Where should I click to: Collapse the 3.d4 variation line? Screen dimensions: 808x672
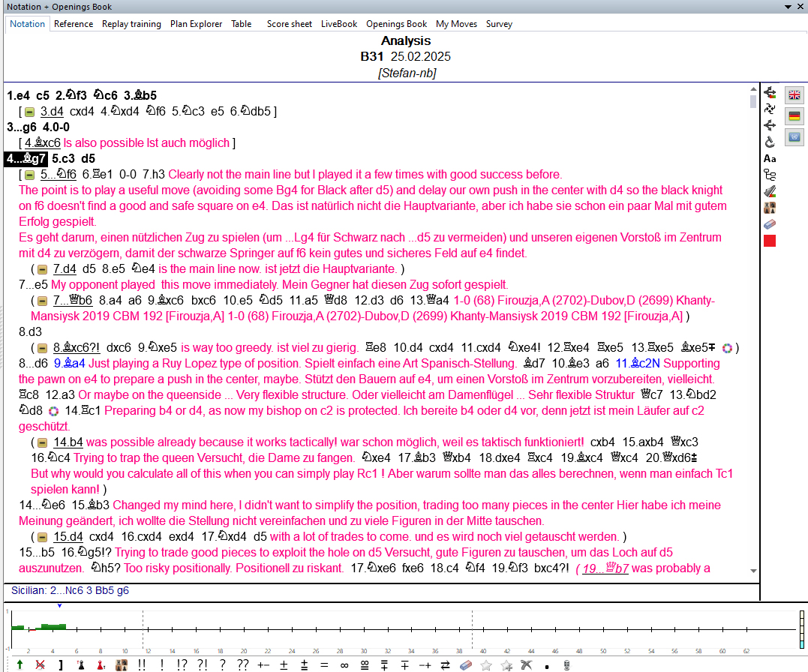coord(30,112)
